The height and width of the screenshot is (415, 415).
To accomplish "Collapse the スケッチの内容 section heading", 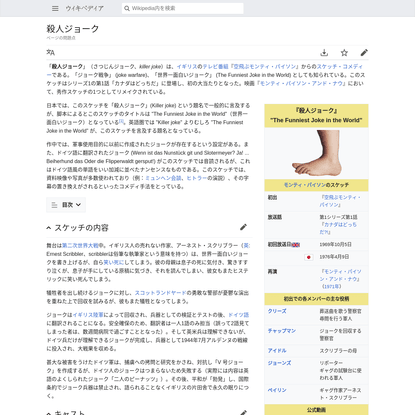I will tap(49, 228).
